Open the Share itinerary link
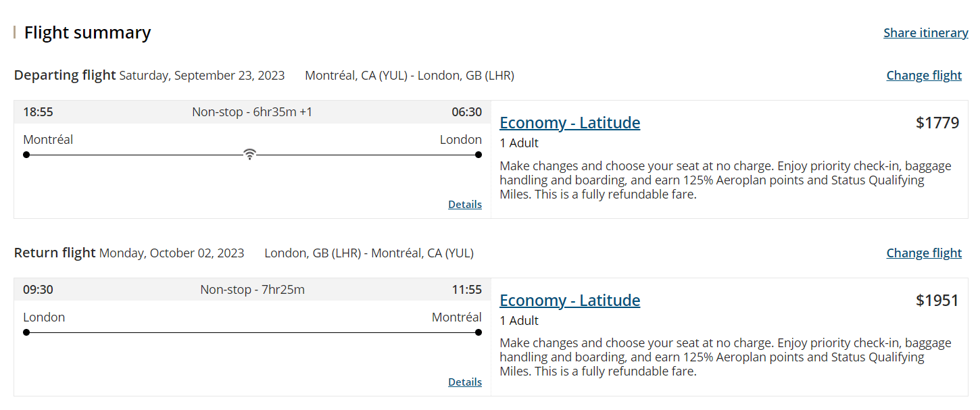Image resolution: width=980 pixels, height=410 pixels. pyautogui.click(x=925, y=33)
